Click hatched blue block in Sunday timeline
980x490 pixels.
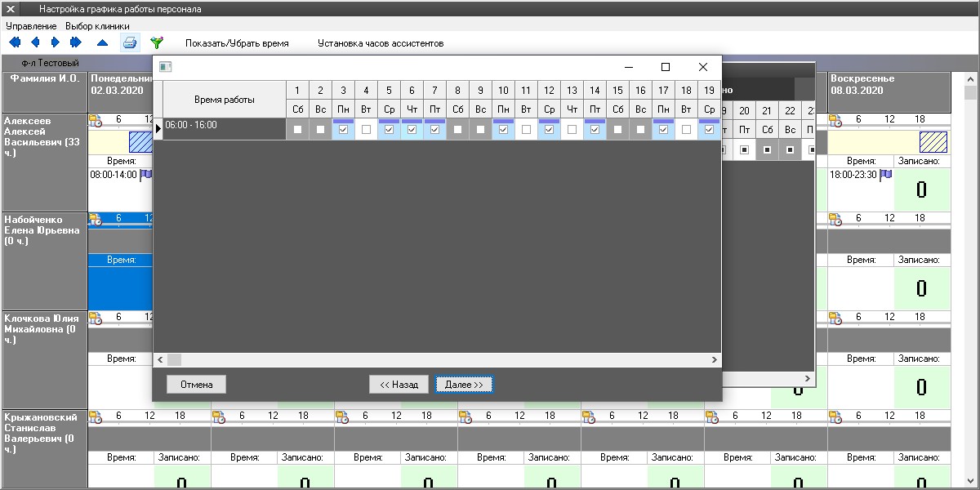click(x=933, y=143)
